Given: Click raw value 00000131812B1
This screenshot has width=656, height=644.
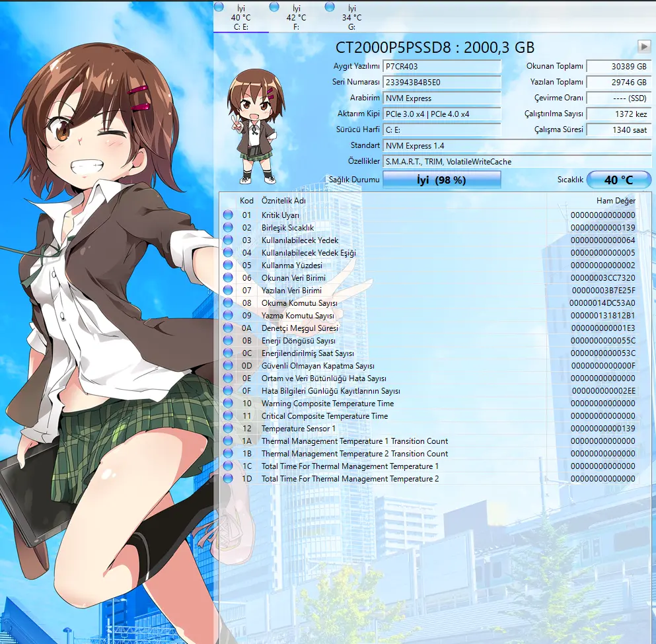Looking at the screenshot, I should pyautogui.click(x=602, y=315).
